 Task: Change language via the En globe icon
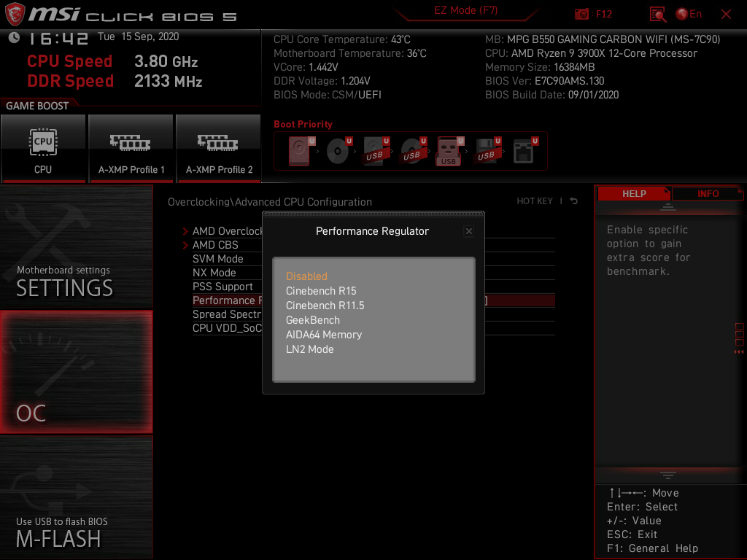[x=689, y=15]
